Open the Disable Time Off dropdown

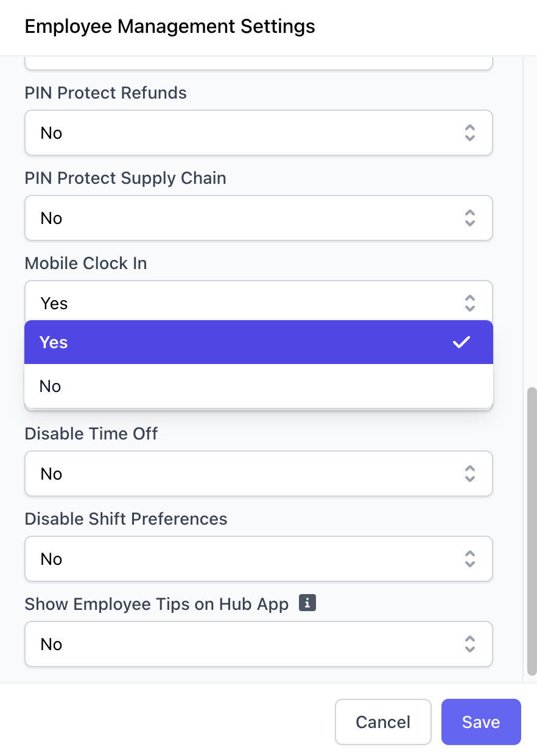[259, 474]
